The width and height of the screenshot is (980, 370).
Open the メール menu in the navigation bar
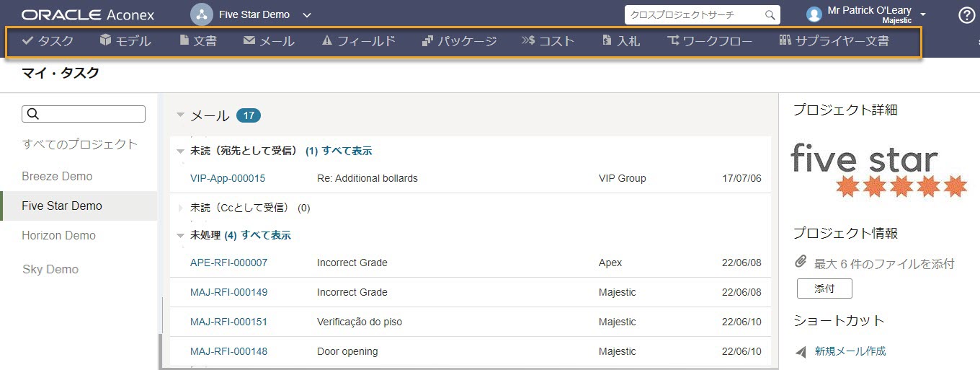(x=269, y=41)
